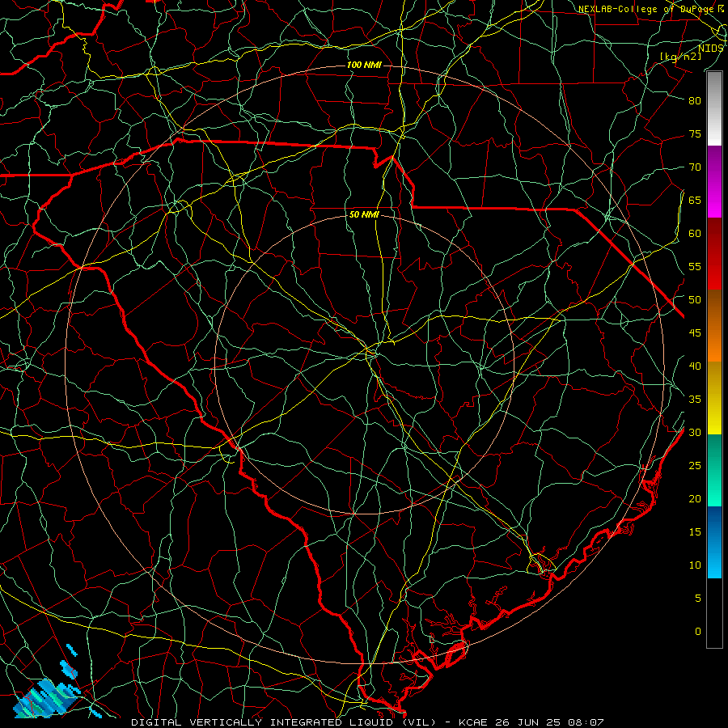
Task: Click the '[kg/m2]' units label
Action: (x=680, y=56)
